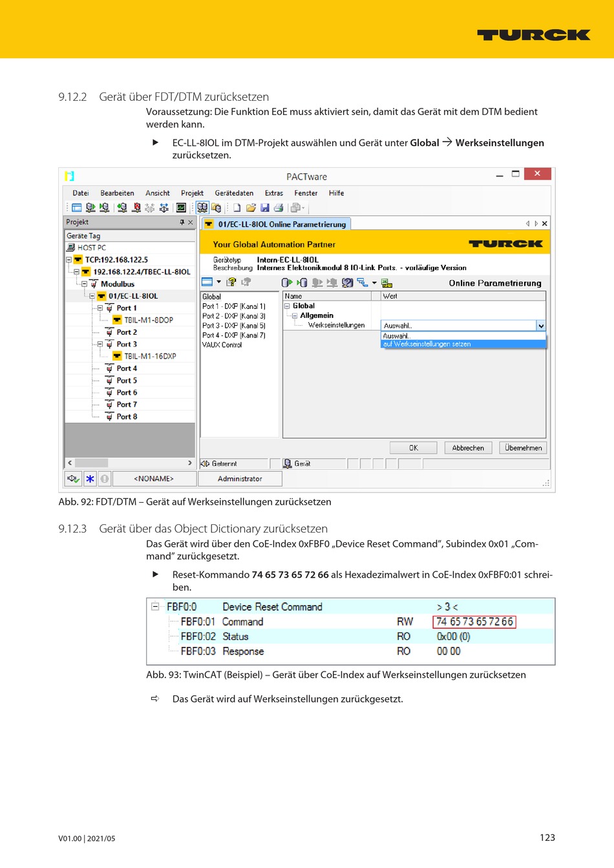Click the connection status icon in status bar
This screenshot has width=614, height=868.
(x=73, y=479)
